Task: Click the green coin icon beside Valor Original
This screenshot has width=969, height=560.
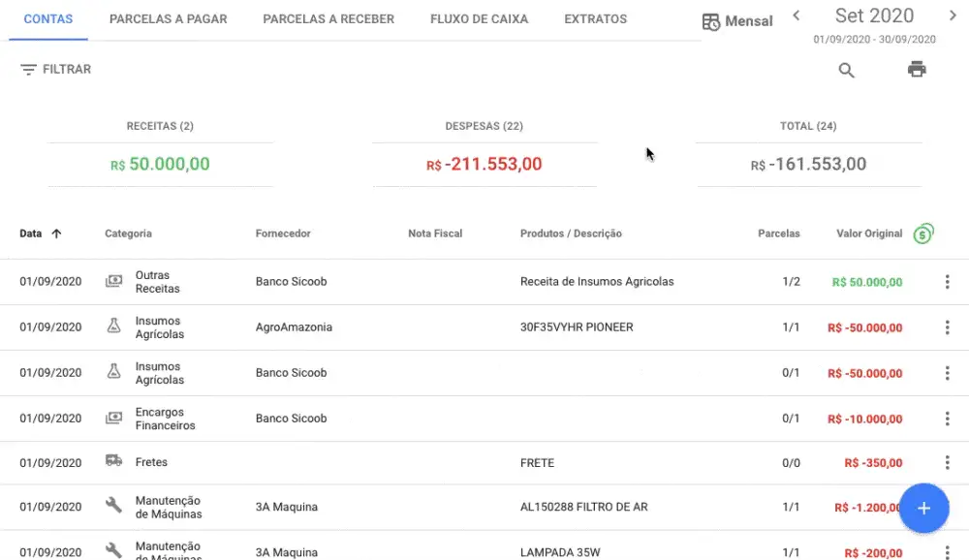Action: 923,233
